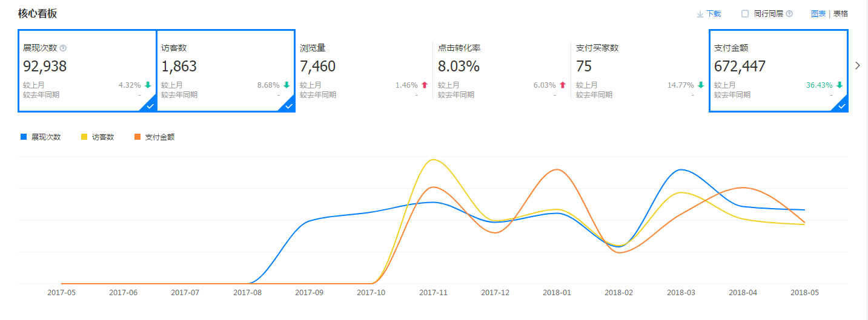The image size is (868, 320).
Task: Click help icon beside 同行同层
Action: 789,14
